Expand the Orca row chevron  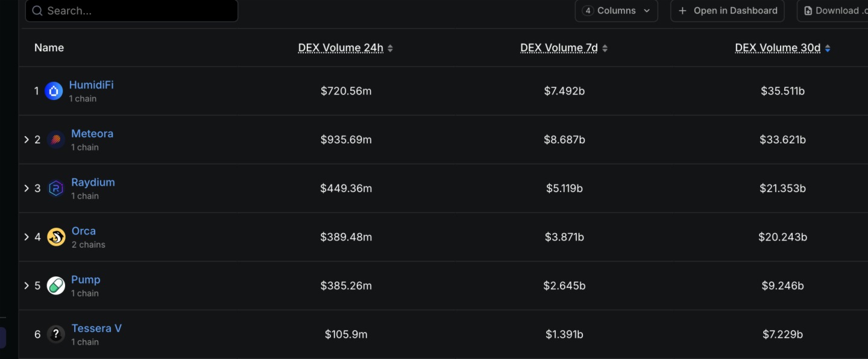pyautogui.click(x=27, y=237)
